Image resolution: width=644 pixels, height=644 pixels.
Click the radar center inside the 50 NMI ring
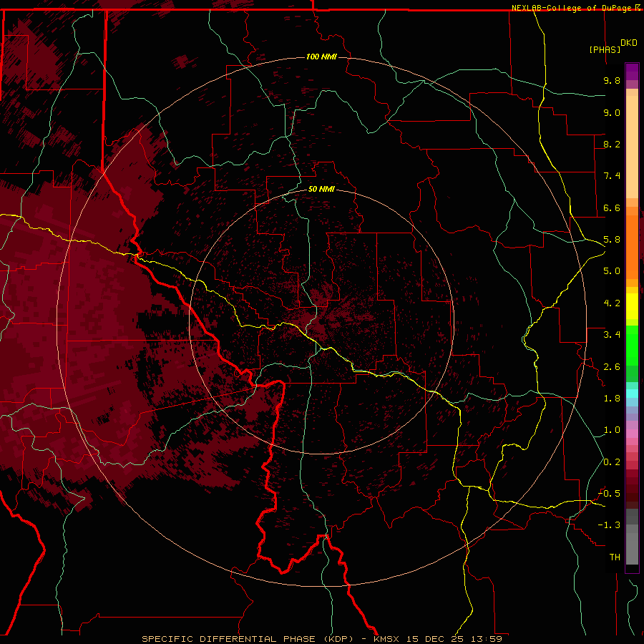tap(321, 321)
